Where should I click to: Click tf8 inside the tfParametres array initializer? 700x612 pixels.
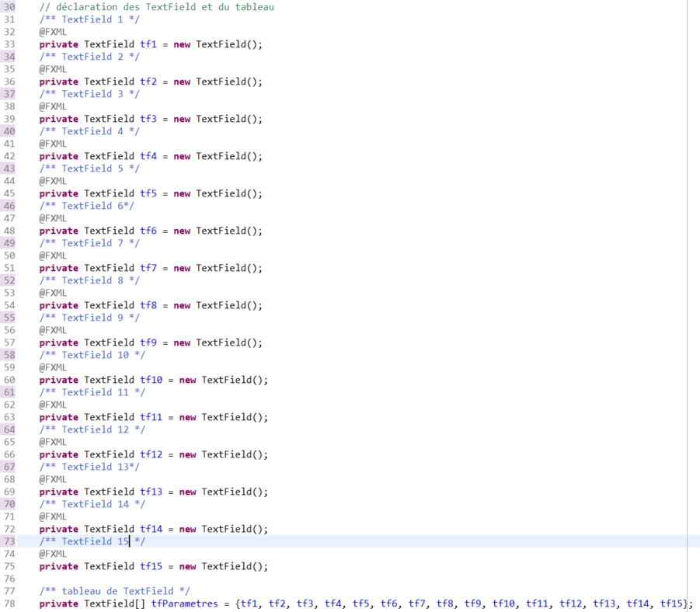pos(444,604)
